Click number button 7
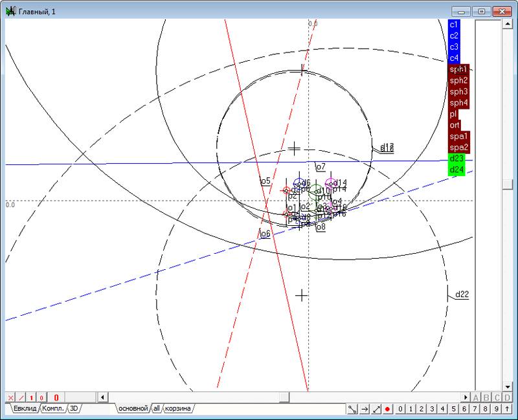 [x=475, y=409]
